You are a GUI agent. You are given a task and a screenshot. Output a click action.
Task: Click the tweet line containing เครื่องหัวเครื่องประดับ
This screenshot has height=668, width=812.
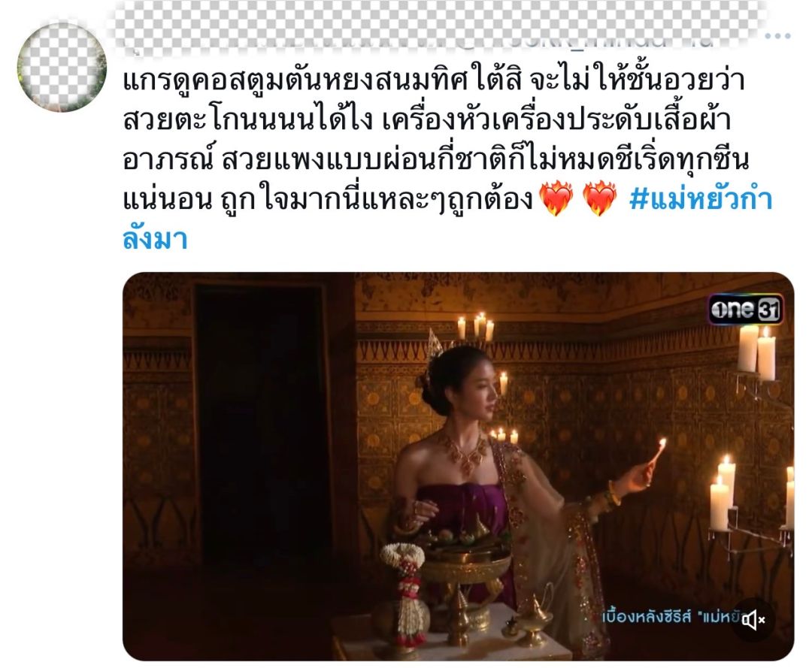pyautogui.click(x=427, y=120)
